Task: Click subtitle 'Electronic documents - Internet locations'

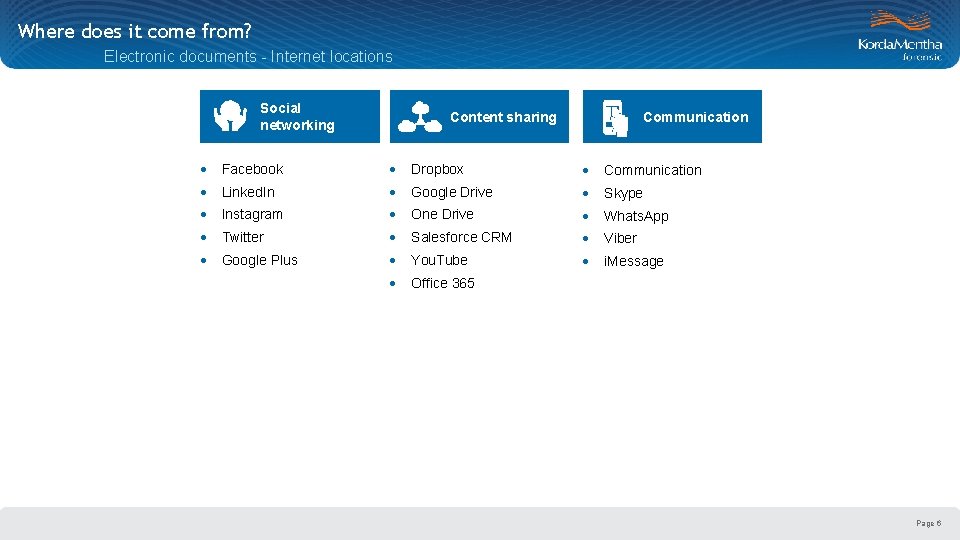Action: coord(248,56)
